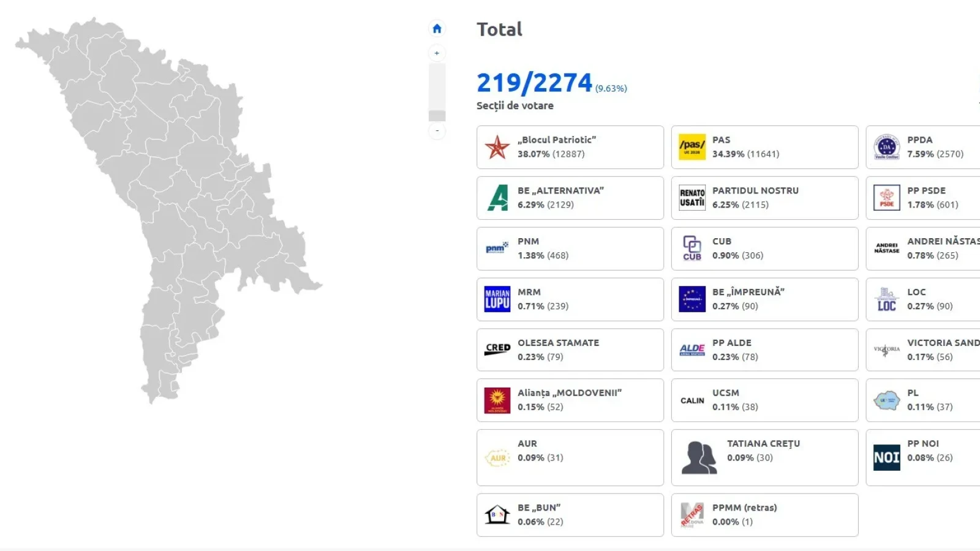Screen dimensions: 980x551
Task: Click the home reset map icon
Action: coord(437,29)
